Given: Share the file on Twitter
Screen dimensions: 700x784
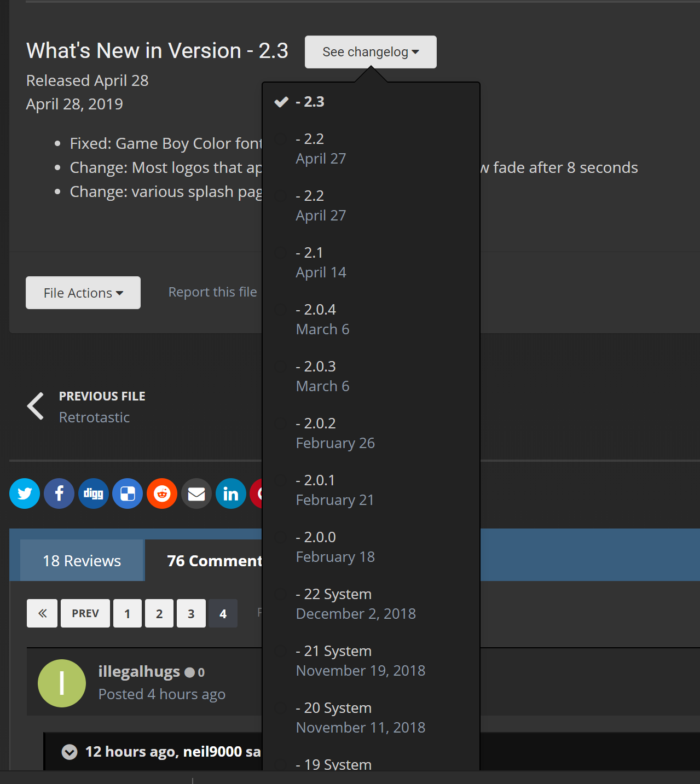Looking at the screenshot, I should (25, 493).
